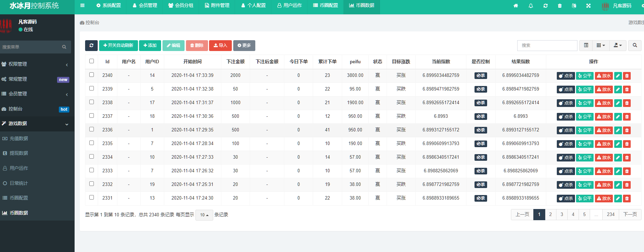
Task: Click the dark refresh button above the table
Action: click(91, 45)
